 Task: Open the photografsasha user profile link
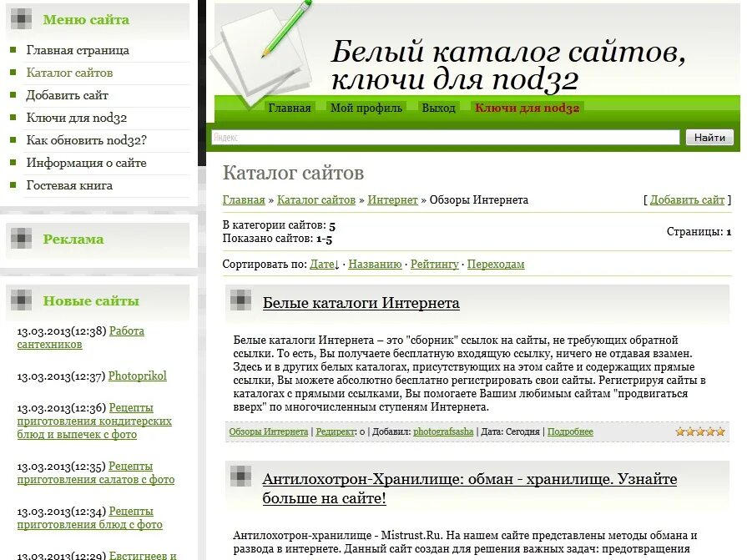click(443, 432)
